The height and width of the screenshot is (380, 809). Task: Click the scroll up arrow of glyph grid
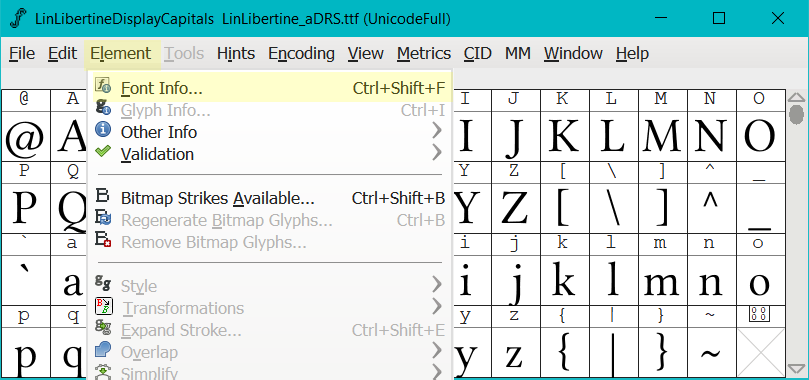(797, 97)
